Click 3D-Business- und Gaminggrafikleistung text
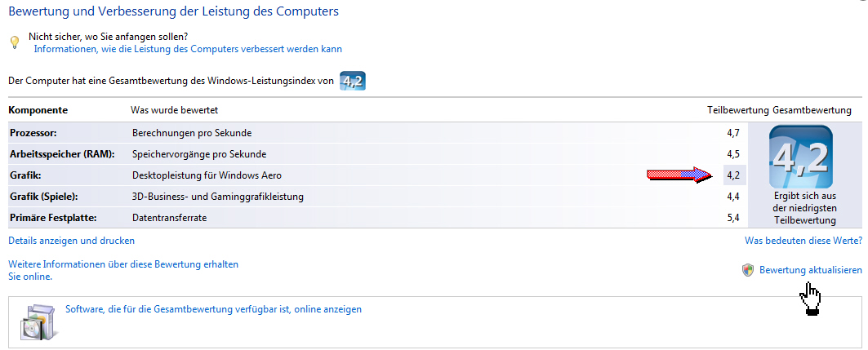Image resolution: width=868 pixels, height=350 pixels. coord(218,197)
